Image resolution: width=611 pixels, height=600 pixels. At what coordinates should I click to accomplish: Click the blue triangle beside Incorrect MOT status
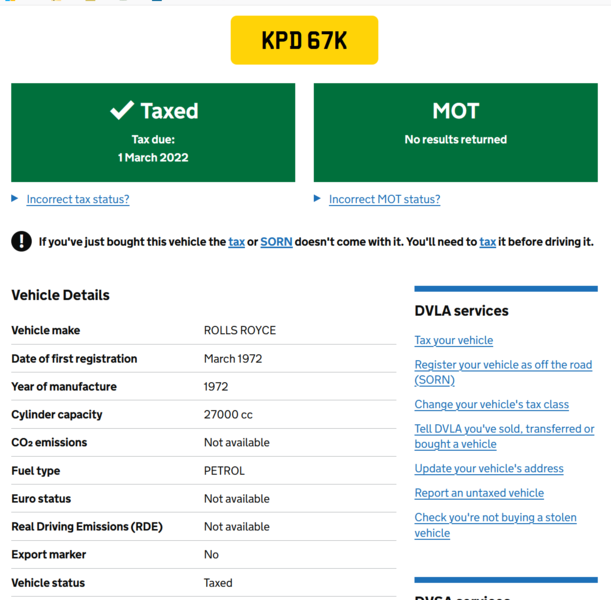(x=318, y=199)
